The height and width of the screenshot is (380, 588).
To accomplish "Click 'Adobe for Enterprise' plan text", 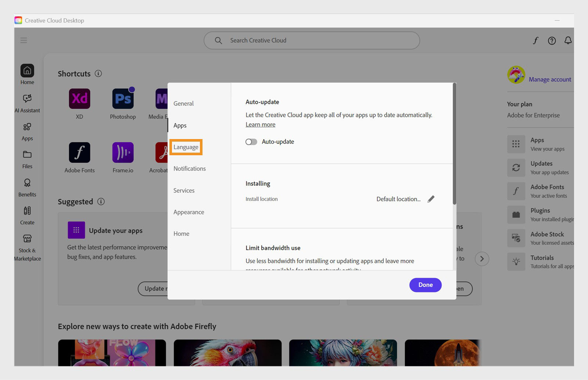I will (533, 115).
